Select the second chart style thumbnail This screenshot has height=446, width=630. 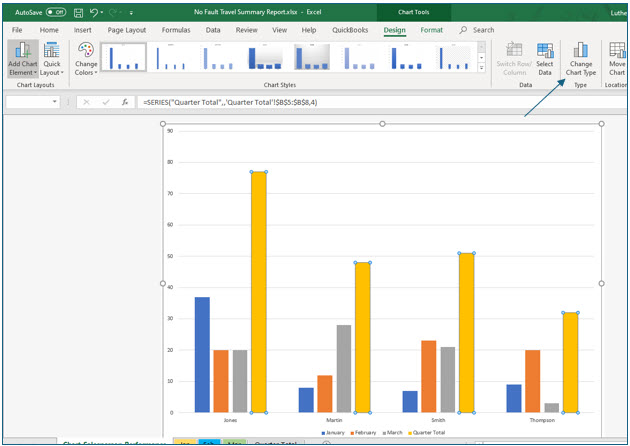click(x=171, y=57)
